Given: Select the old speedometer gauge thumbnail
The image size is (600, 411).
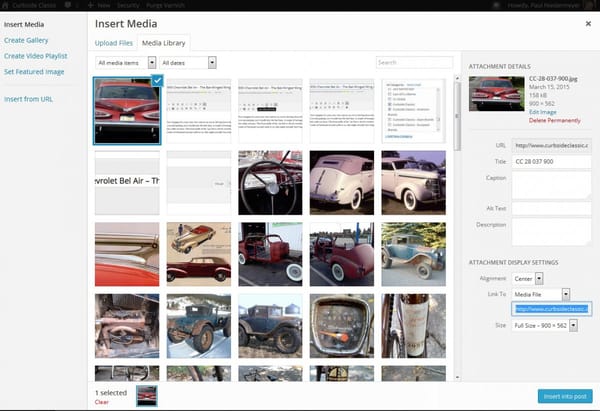Looking at the screenshot, I should click(x=342, y=326).
